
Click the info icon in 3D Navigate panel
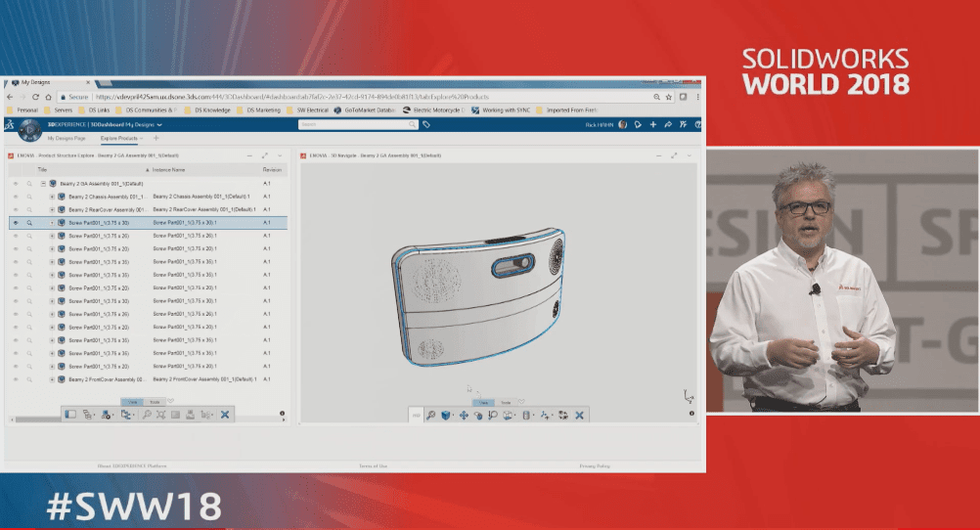coord(691,413)
